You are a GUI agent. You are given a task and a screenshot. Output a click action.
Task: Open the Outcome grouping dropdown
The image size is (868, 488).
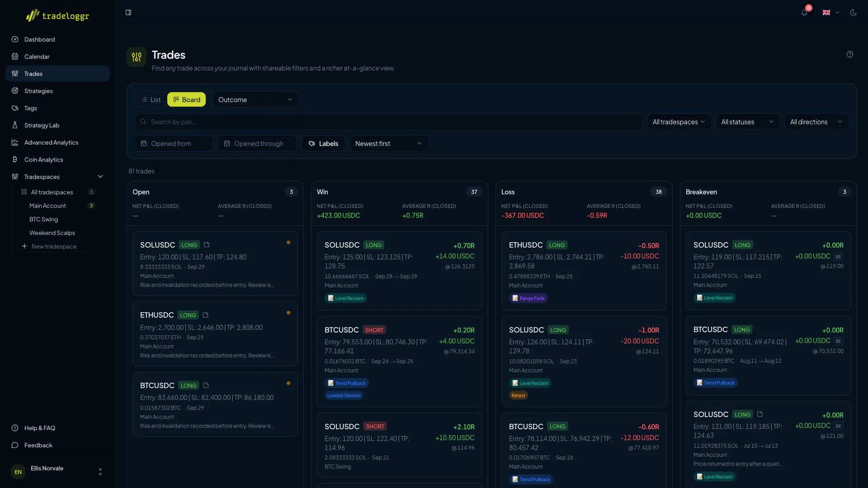tap(255, 99)
